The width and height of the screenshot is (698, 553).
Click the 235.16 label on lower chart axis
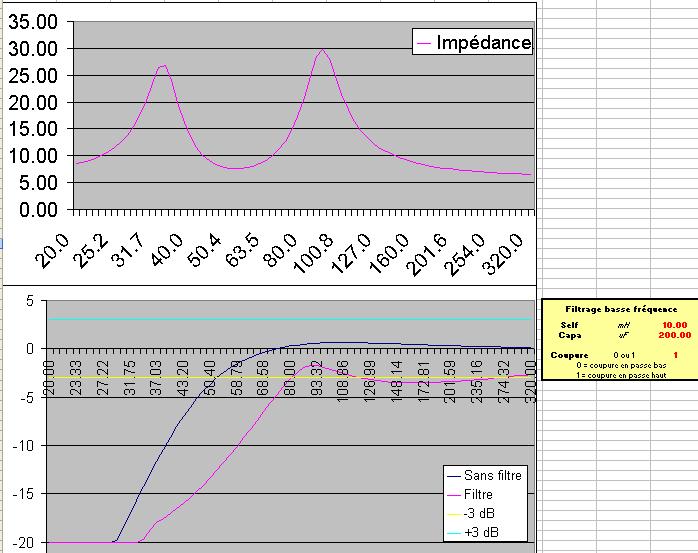click(477, 381)
